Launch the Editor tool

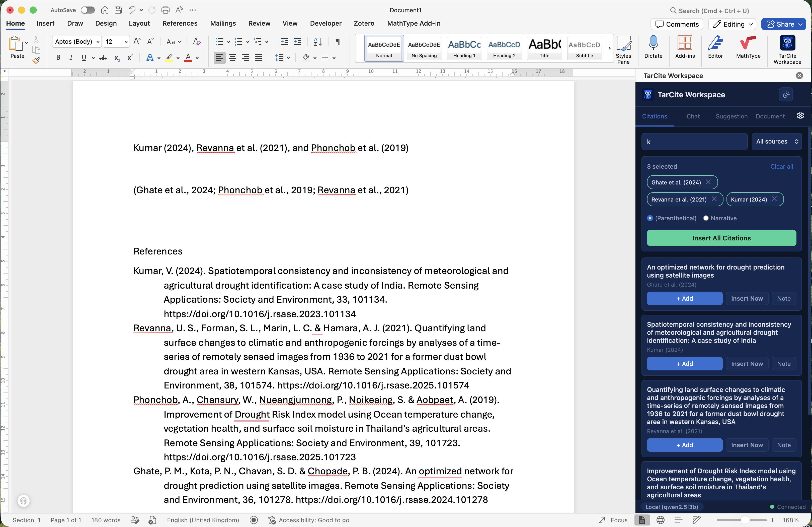point(715,47)
